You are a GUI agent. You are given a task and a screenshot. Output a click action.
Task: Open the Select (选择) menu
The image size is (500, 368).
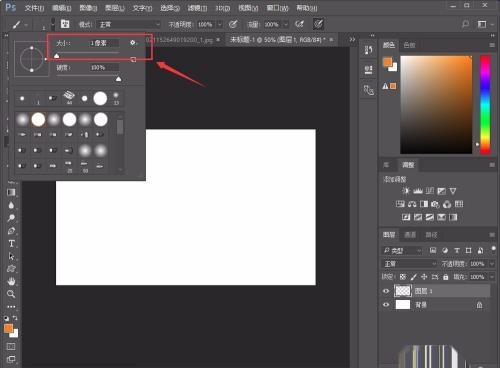coord(170,8)
